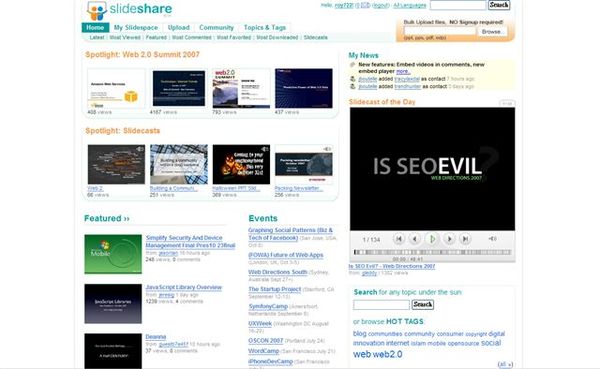Image resolution: width=600 pixels, height=369 pixels.
Task: Click the all tags link
Action: coord(505,364)
